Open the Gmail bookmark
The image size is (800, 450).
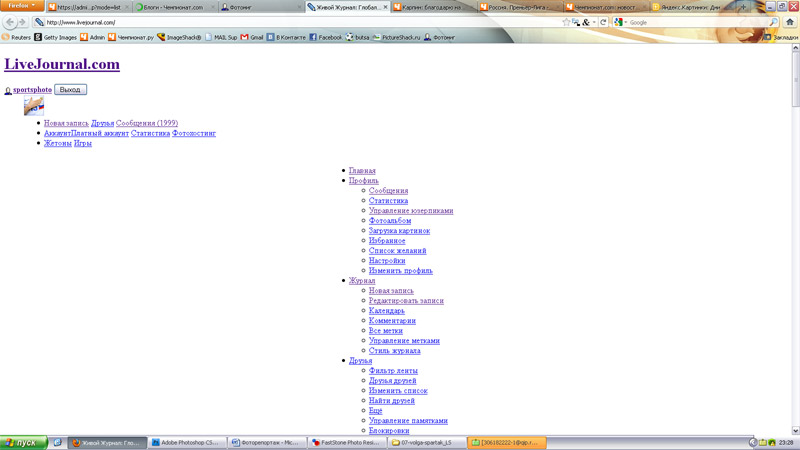[252, 37]
